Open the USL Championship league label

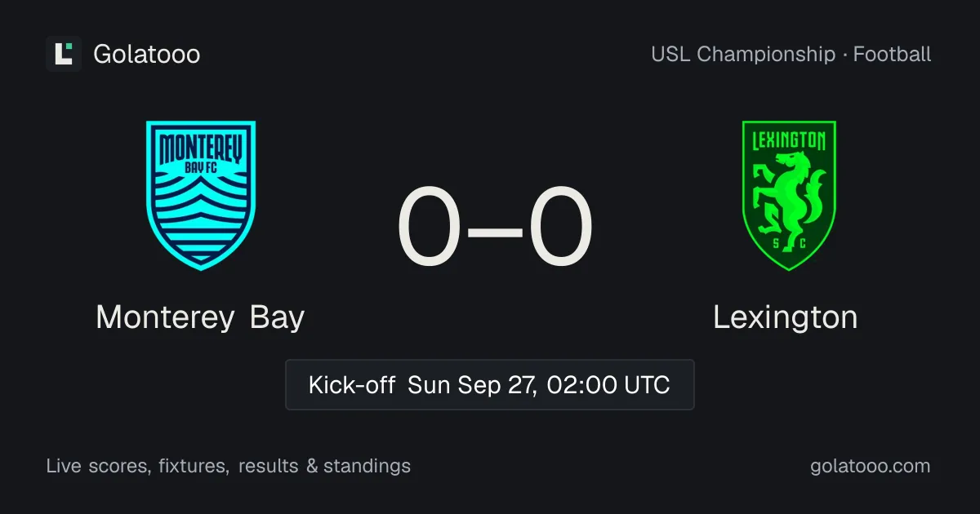(x=743, y=55)
